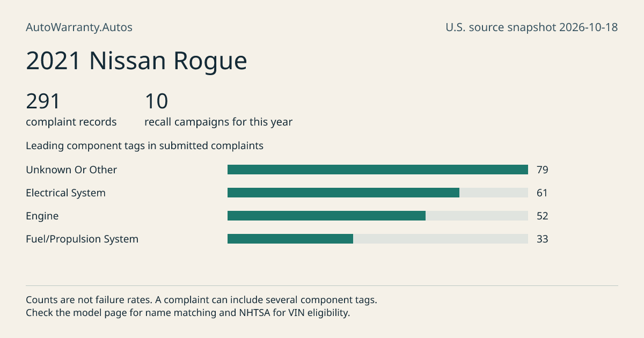644x338 pixels.
Task: Click the Electrical System bar
Action: (x=378, y=193)
